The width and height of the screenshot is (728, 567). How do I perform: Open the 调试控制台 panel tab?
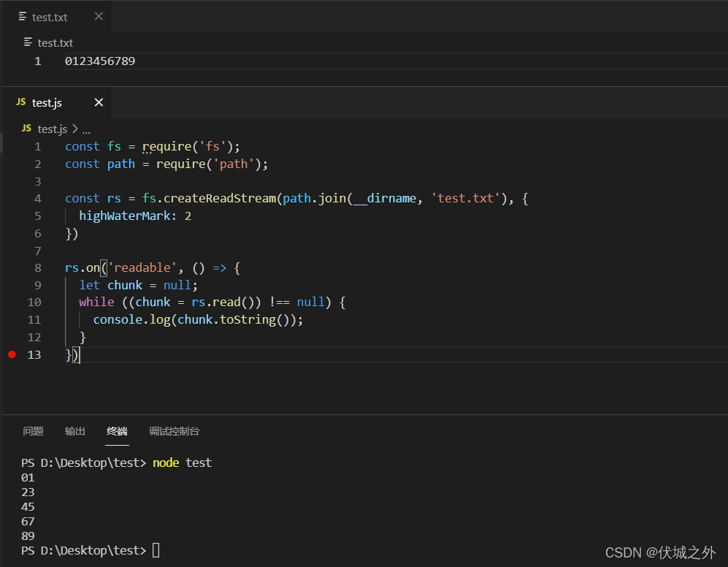point(174,431)
